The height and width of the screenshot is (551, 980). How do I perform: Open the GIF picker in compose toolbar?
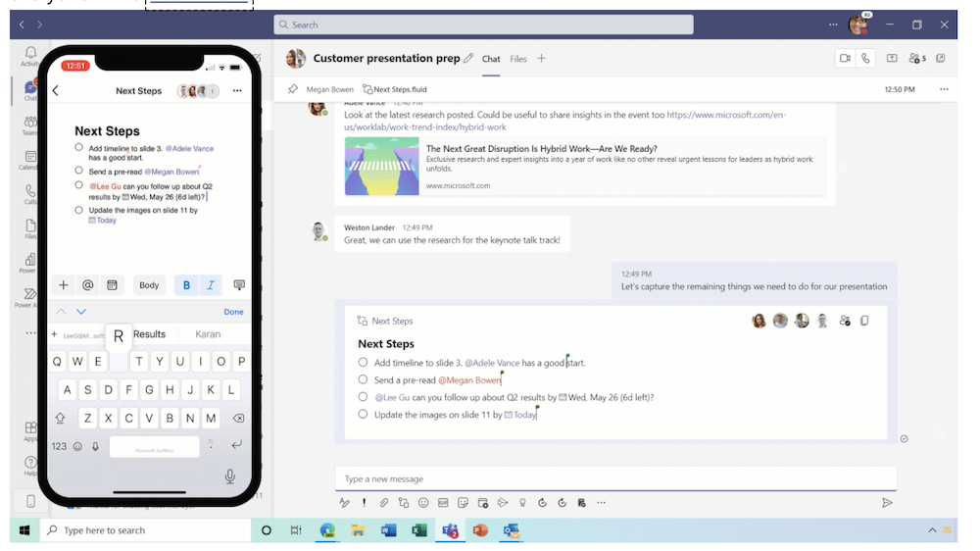point(443,503)
